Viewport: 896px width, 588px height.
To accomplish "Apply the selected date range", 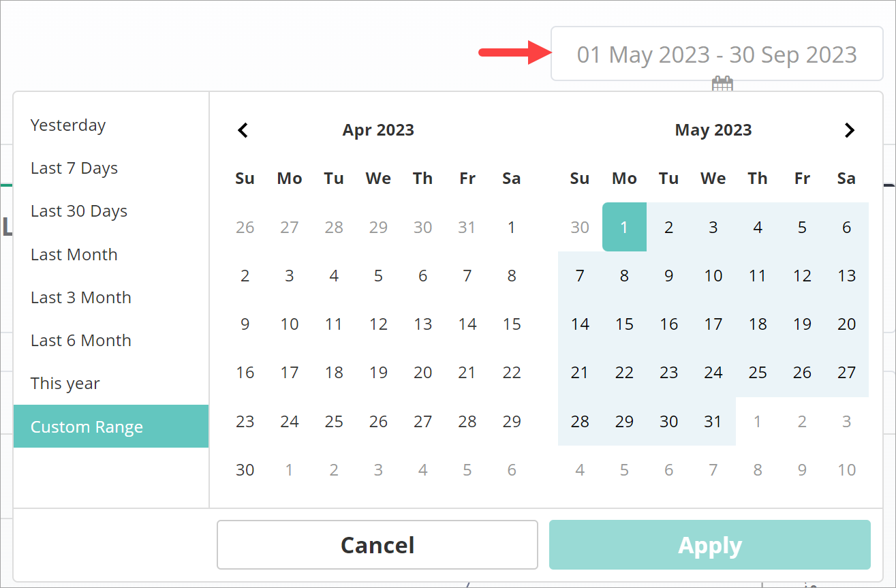I will pos(709,545).
